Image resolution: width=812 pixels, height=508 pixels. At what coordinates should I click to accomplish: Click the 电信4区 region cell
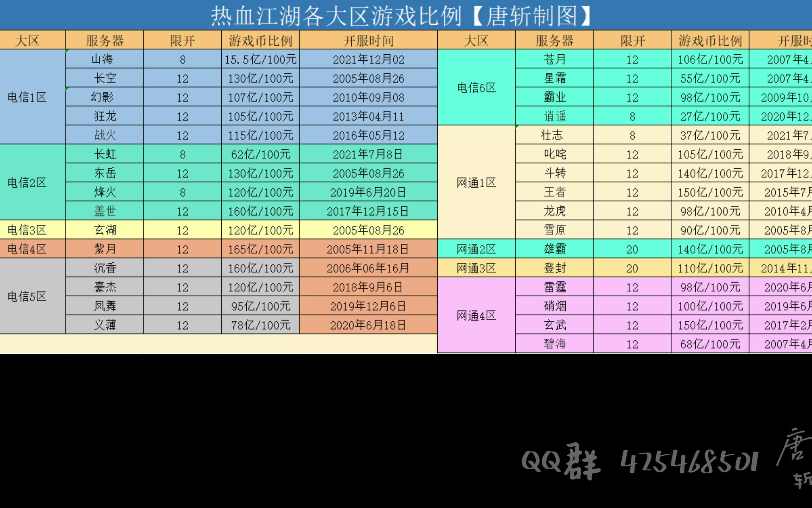(32, 249)
